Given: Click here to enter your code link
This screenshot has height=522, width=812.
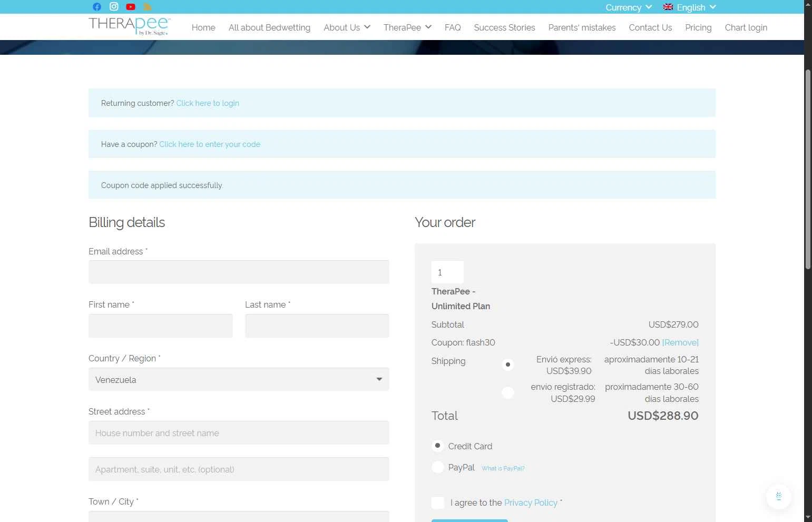Looking at the screenshot, I should click(210, 144).
